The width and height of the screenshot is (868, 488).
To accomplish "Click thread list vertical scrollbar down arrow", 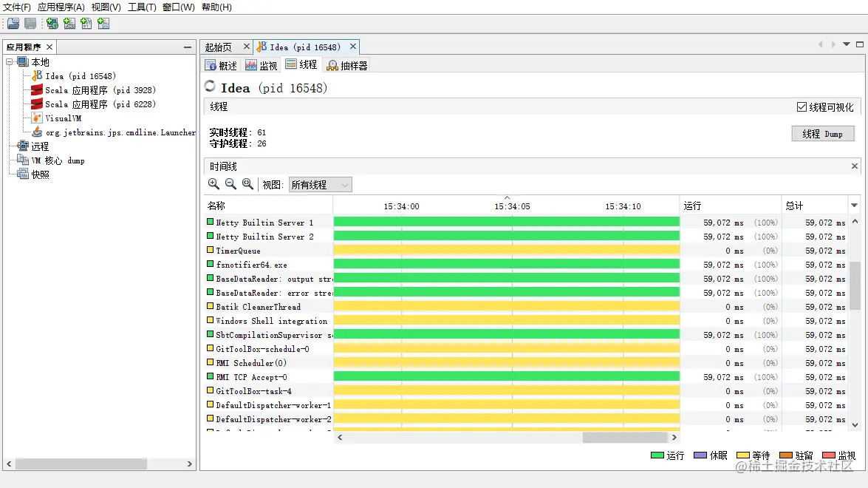I will (855, 425).
